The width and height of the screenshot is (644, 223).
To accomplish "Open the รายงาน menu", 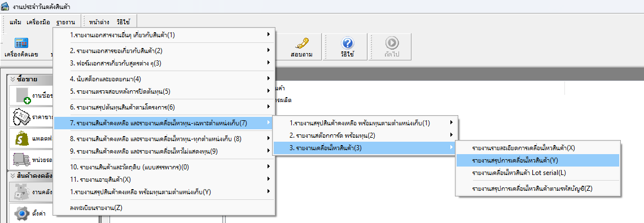I will pos(65,22).
